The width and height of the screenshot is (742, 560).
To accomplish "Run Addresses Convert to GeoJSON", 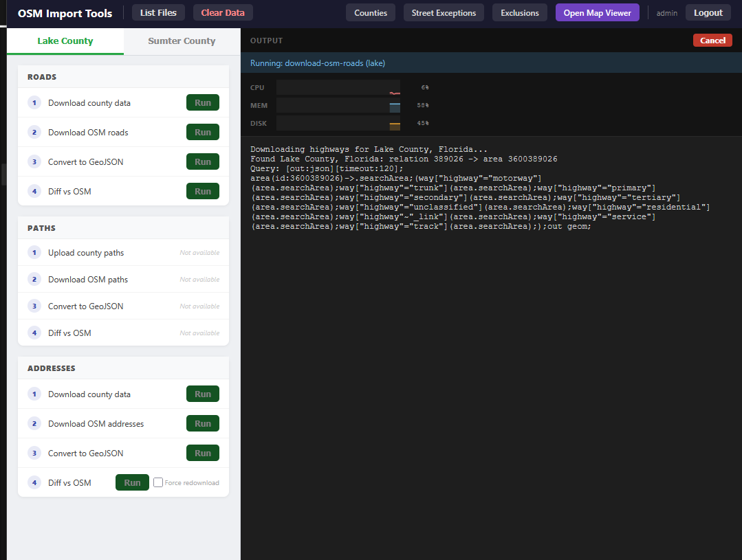I will (x=203, y=453).
